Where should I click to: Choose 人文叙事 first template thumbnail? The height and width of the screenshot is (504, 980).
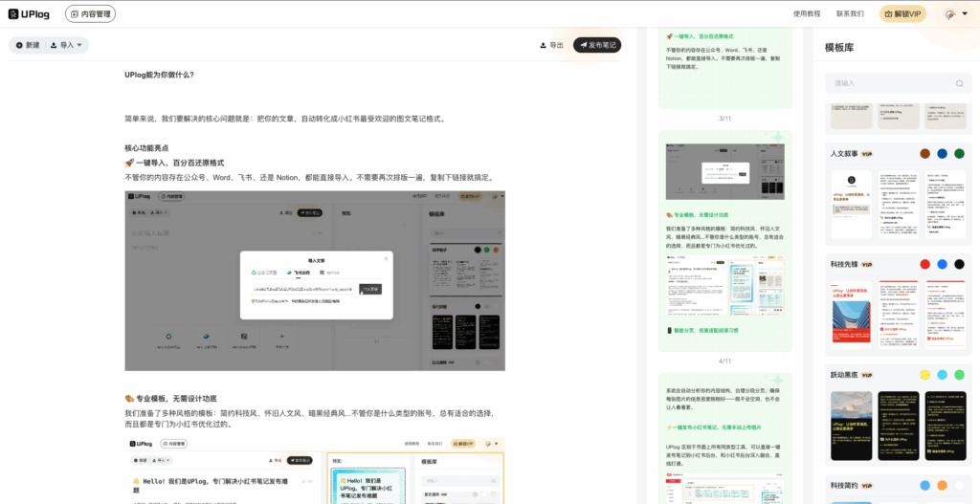851,205
